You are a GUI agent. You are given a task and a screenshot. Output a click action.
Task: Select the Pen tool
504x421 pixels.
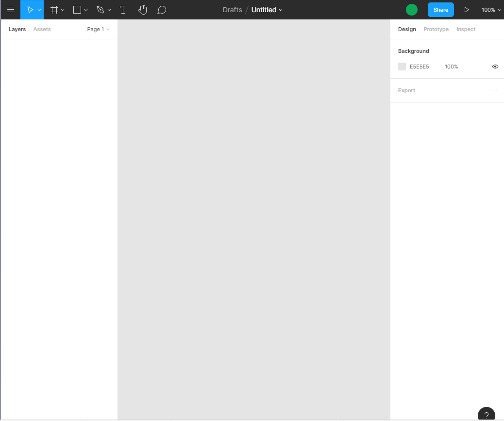tap(101, 10)
